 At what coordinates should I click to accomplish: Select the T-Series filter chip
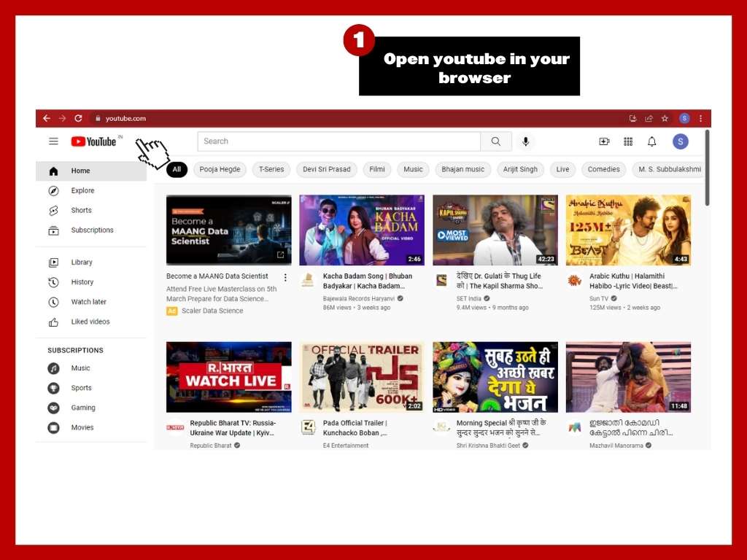[x=271, y=169]
